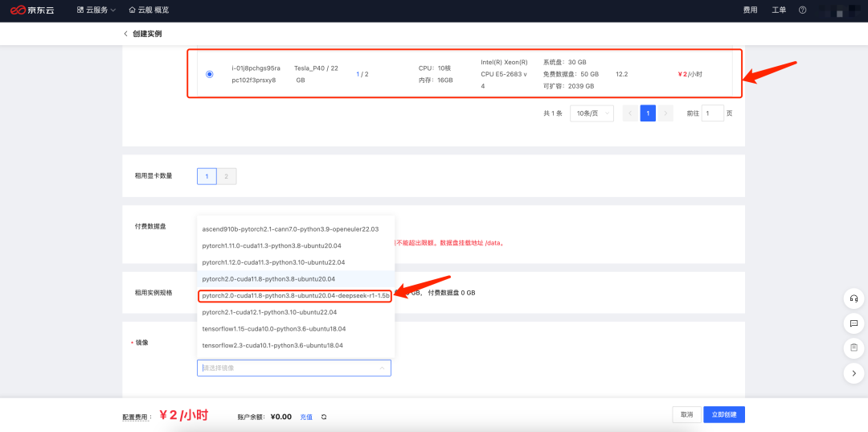The image size is (868, 432).
Task: Open the help question mark icon
Action: pyautogui.click(x=802, y=10)
